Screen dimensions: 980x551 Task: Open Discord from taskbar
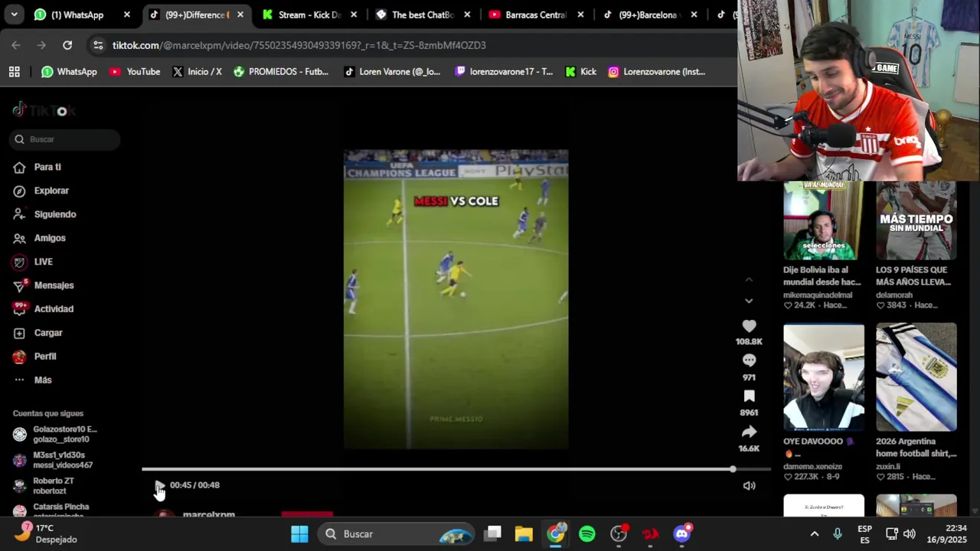pyautogui.click(x=681, y=534)
